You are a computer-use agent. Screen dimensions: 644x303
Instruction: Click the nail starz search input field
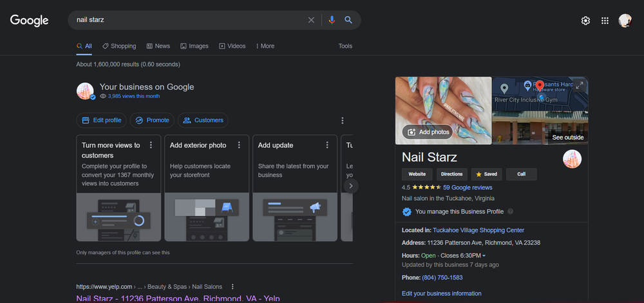(x=187, y=20)
